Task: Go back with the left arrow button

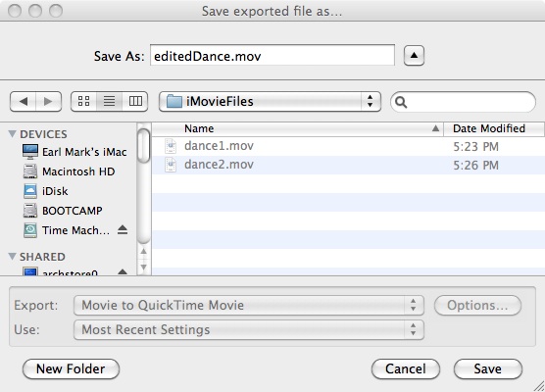Action: point(24,102)
